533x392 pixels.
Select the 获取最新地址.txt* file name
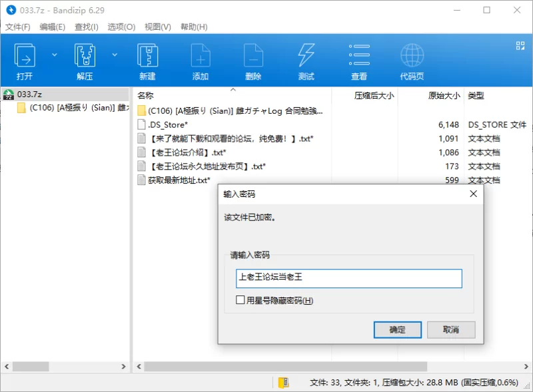point(179,180)
